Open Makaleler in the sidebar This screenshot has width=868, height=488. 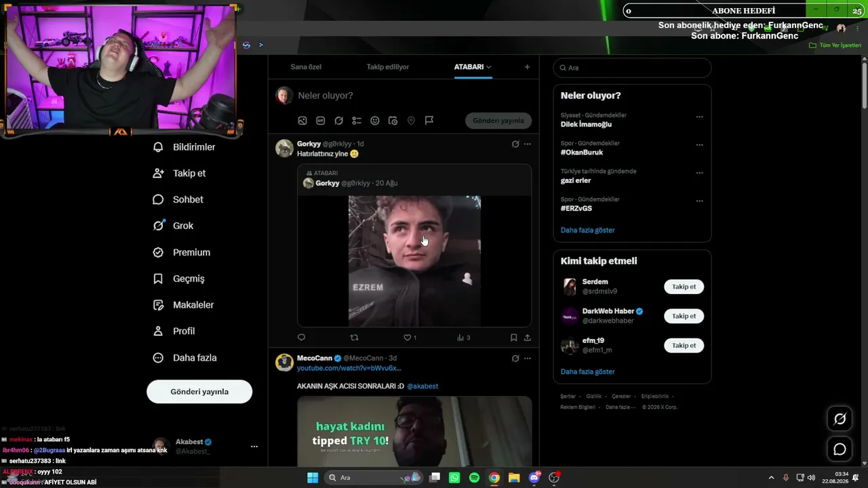184,305
